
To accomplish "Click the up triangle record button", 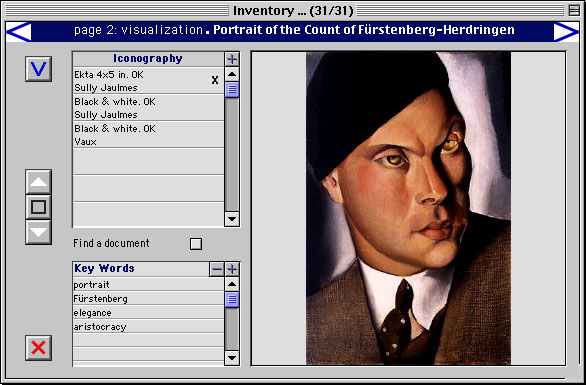I will tap(38, 182).
